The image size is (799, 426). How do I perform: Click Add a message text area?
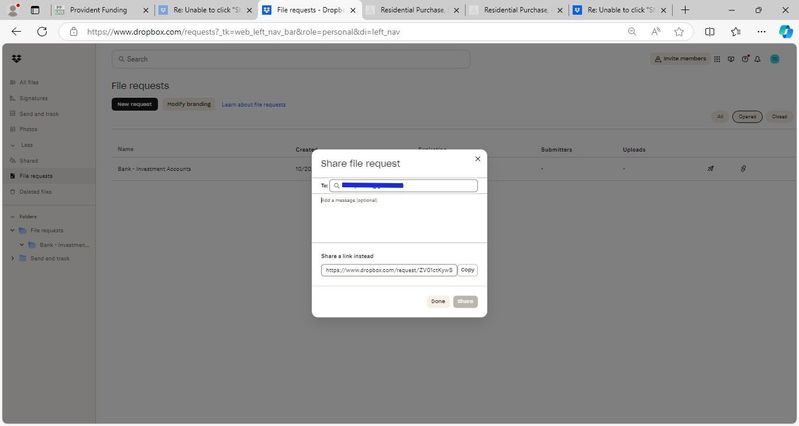(x=399, y=218)
